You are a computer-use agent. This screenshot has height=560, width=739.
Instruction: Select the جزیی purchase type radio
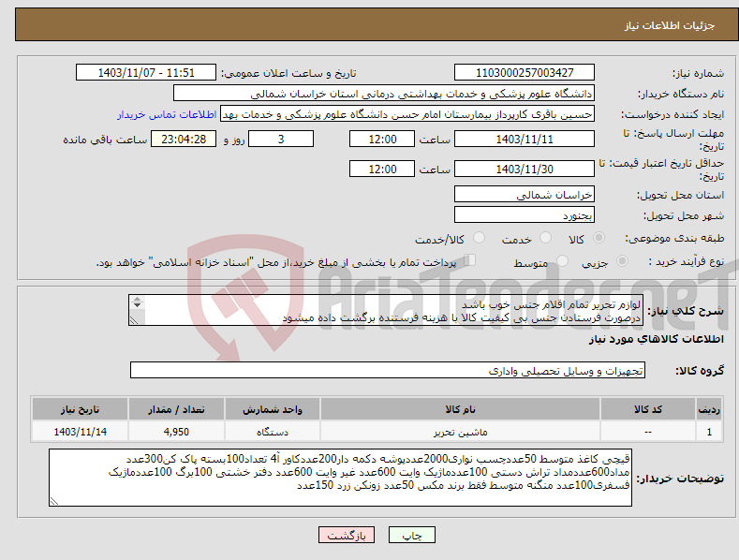coord(622,261)
